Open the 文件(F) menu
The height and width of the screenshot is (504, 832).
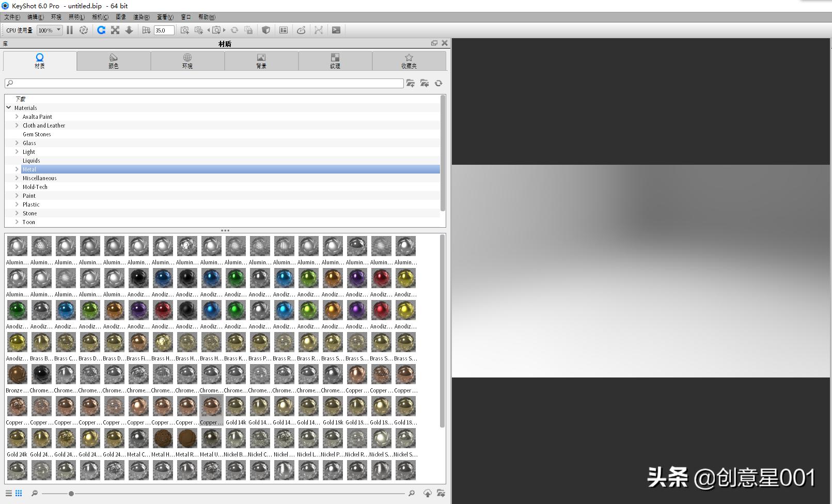point(12,17)
